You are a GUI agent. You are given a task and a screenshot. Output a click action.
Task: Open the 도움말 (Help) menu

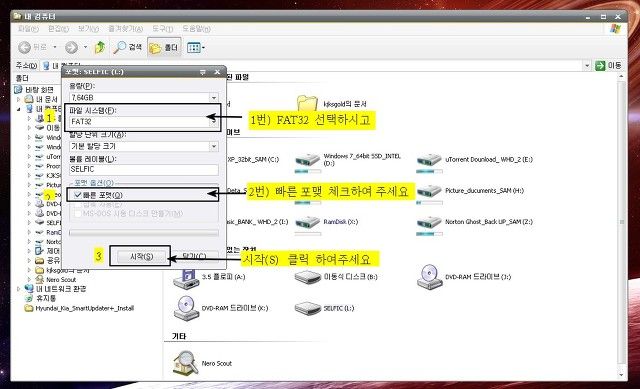(196, 29)
